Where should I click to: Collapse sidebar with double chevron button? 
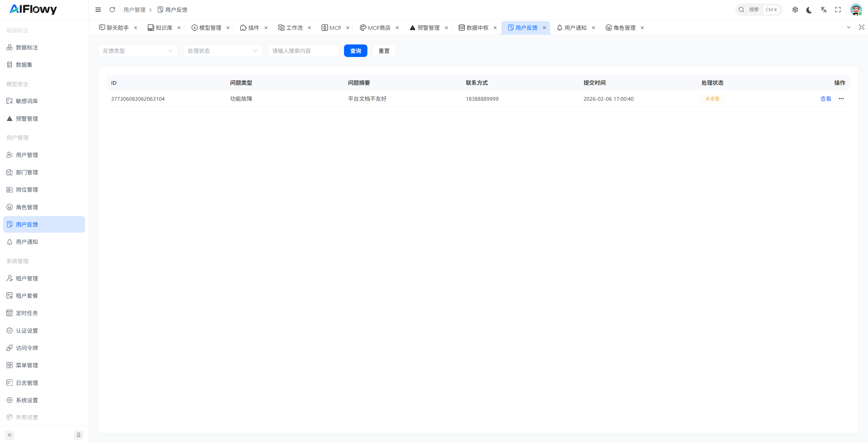pos(9,435)
